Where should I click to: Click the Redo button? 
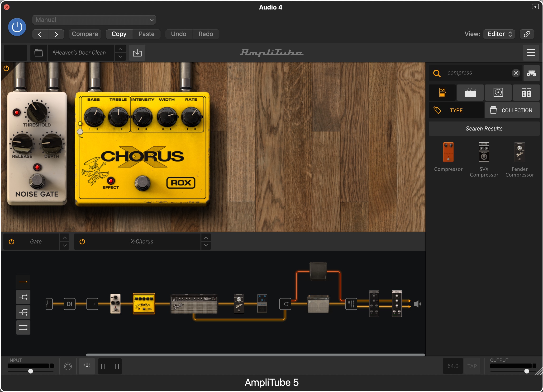206,34
